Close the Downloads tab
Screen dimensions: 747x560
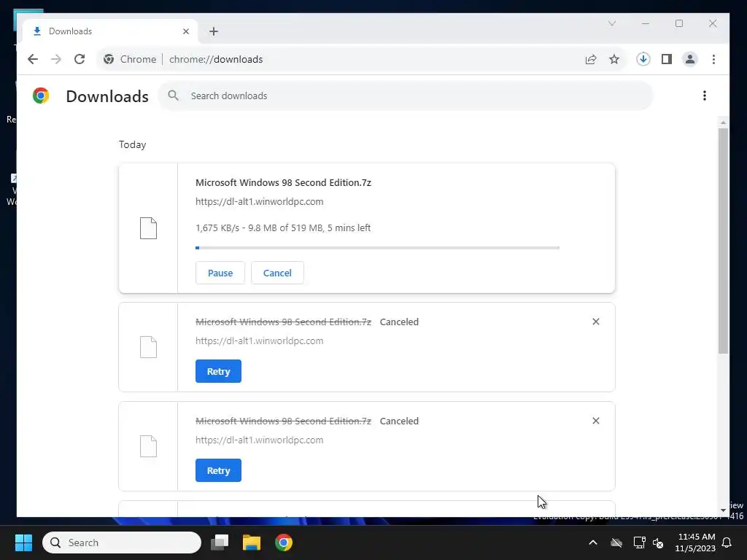[186, 31]
